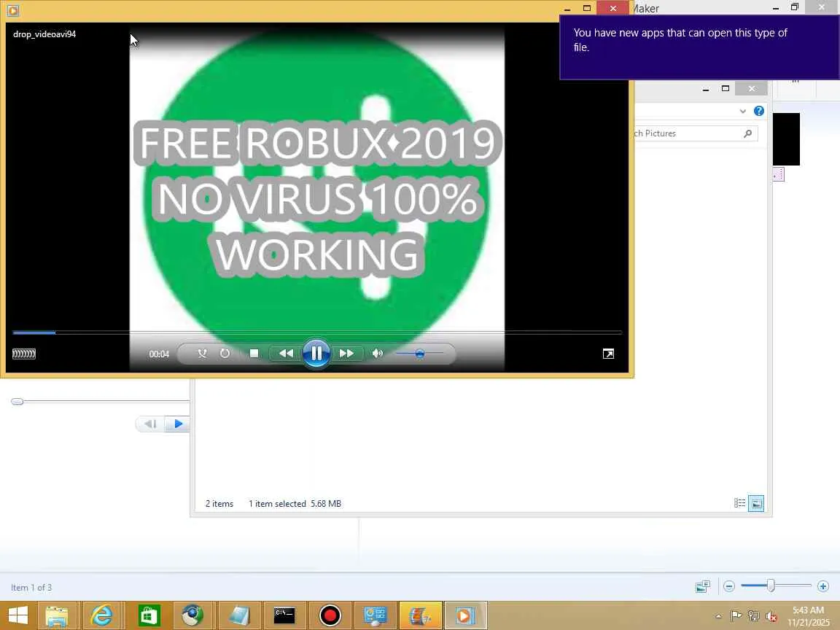Open the globe browser icon on taskbar
Image resolution: width=840 pixels, height=630 pixels.
point(192,616)
